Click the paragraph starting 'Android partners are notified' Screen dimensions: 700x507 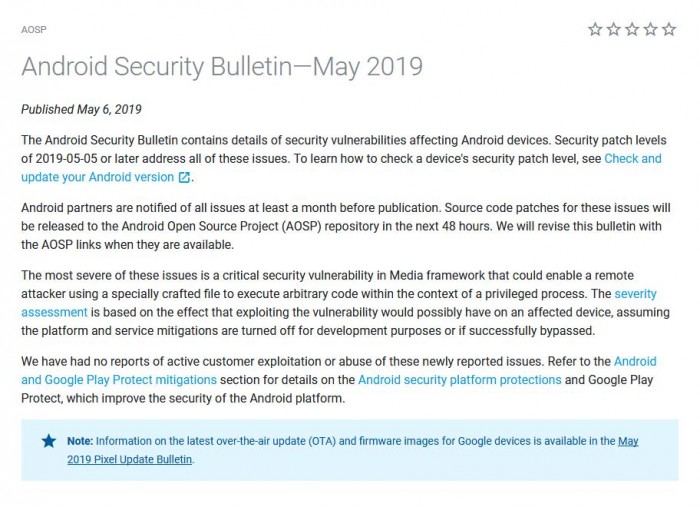[x=340, y=226]
